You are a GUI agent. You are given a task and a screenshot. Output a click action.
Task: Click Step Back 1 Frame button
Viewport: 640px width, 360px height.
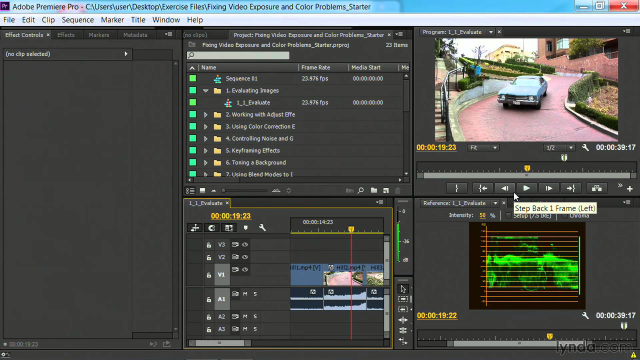(504, 188)
